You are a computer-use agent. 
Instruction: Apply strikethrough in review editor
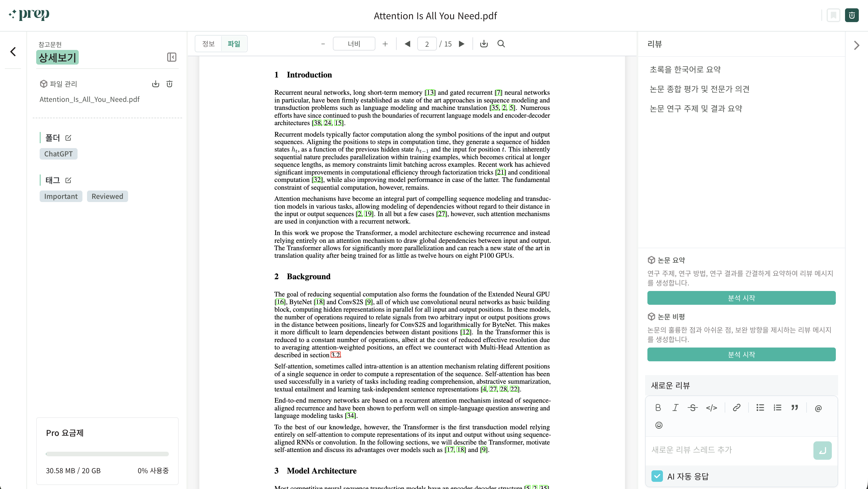(x=693, y=407)
